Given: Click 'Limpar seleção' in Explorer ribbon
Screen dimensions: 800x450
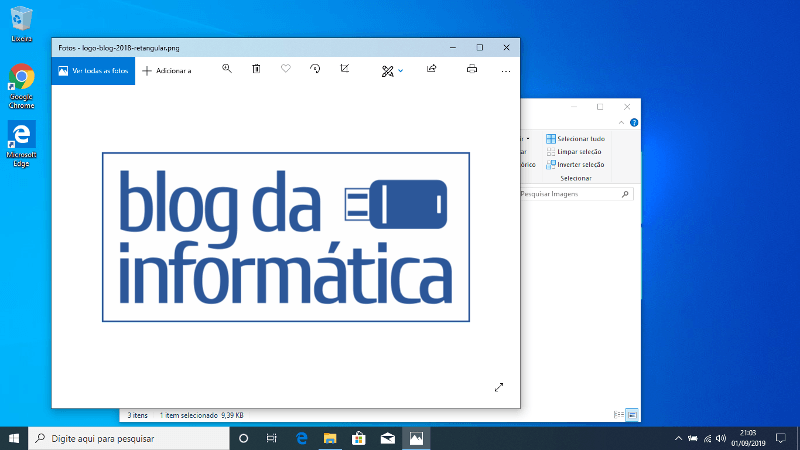Looking at the screenshot, I should pos(574,152).
